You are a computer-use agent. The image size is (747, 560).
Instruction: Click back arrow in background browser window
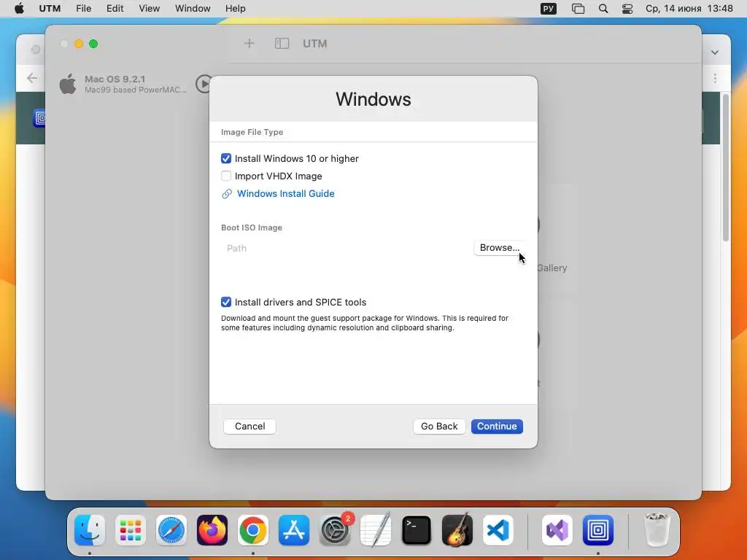[32, 78]
